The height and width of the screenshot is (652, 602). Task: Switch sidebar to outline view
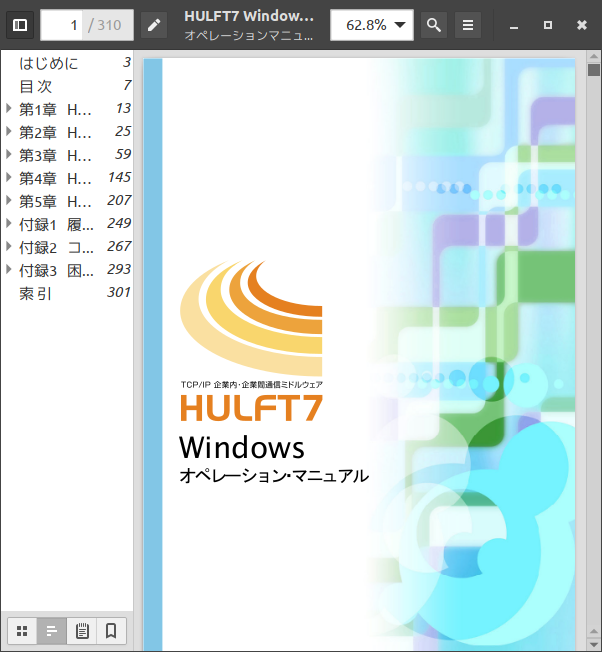[52, 631]
